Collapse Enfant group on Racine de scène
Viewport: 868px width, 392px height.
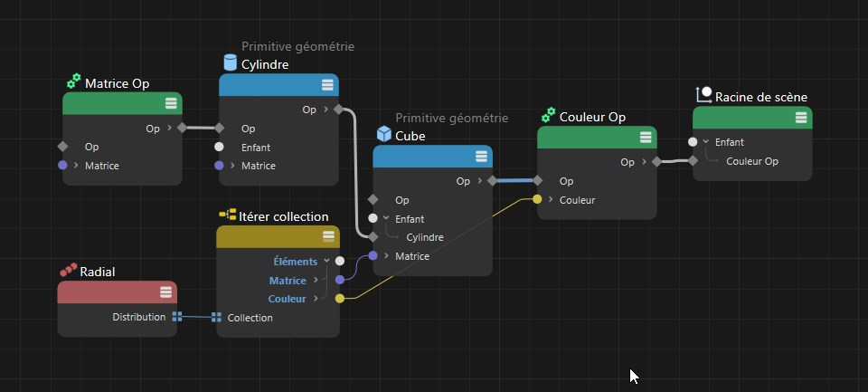coord(705,142)
